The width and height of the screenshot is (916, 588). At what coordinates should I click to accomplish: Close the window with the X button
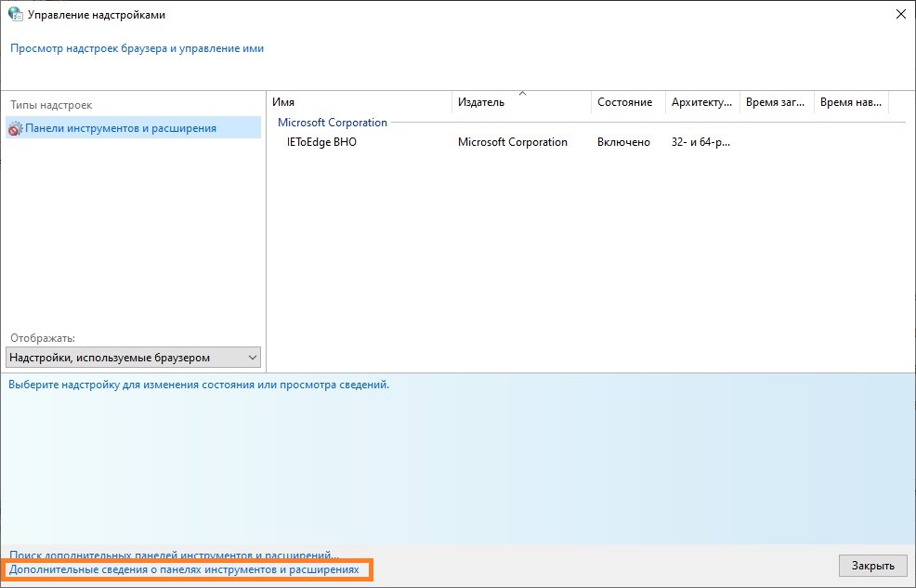pyautogui.click(x=901, y=14)
